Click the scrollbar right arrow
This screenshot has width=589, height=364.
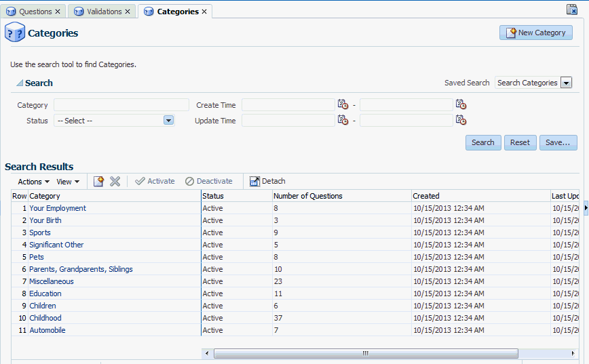[573, 353]
